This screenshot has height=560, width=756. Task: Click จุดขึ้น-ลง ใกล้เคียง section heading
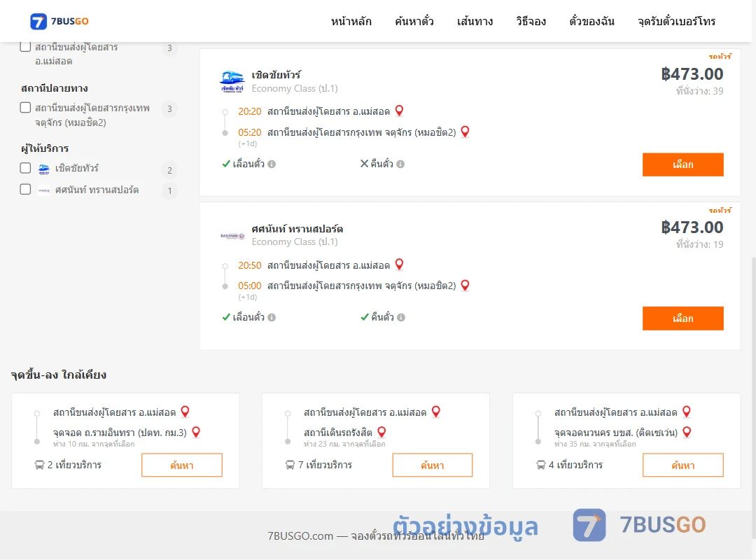pos(59,374)
